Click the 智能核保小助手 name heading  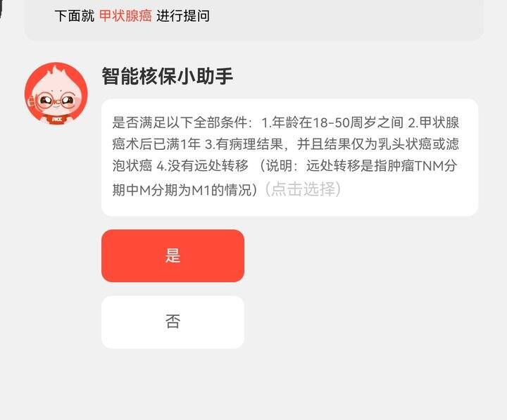pyautogui.click(x=168, y=76)
